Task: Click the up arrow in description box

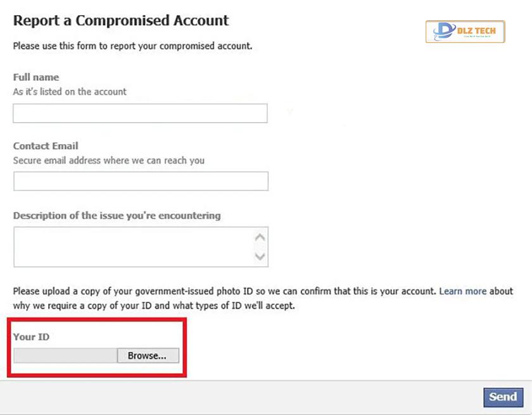Action: [x=260, y=237]
